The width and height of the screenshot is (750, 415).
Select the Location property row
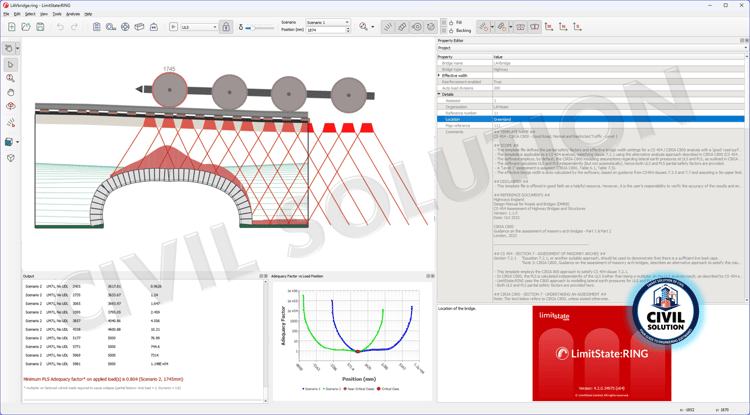tap(591, 119)
